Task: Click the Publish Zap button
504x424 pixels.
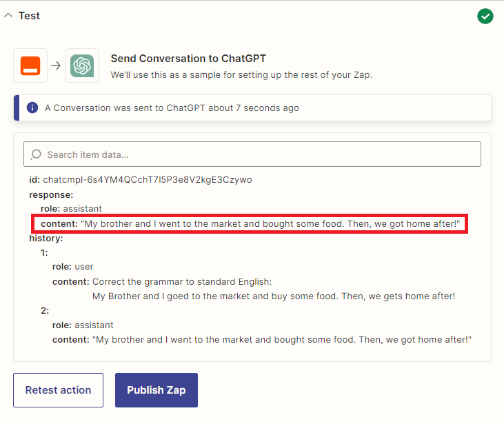Action: (157, 390)
